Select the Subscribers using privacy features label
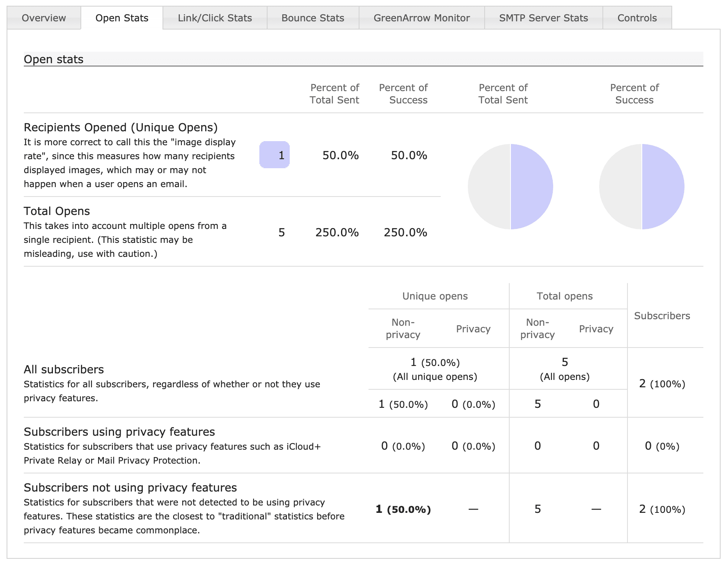 pyautogui.click(x=119, y=432)
